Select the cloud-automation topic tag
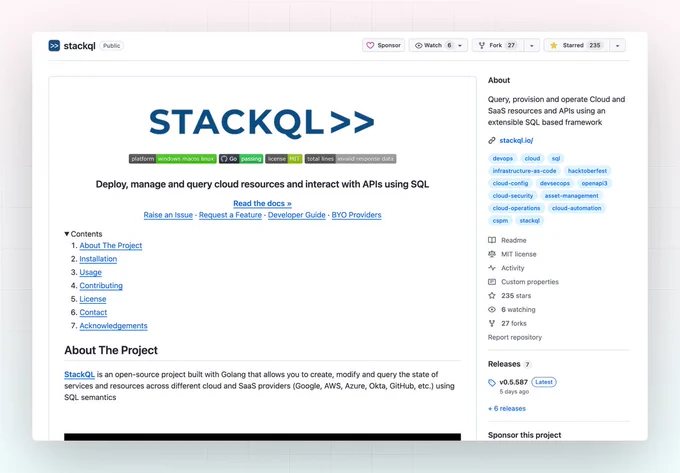Image resolution: width=680 pixels, height=473 pixels. (576, 208)
